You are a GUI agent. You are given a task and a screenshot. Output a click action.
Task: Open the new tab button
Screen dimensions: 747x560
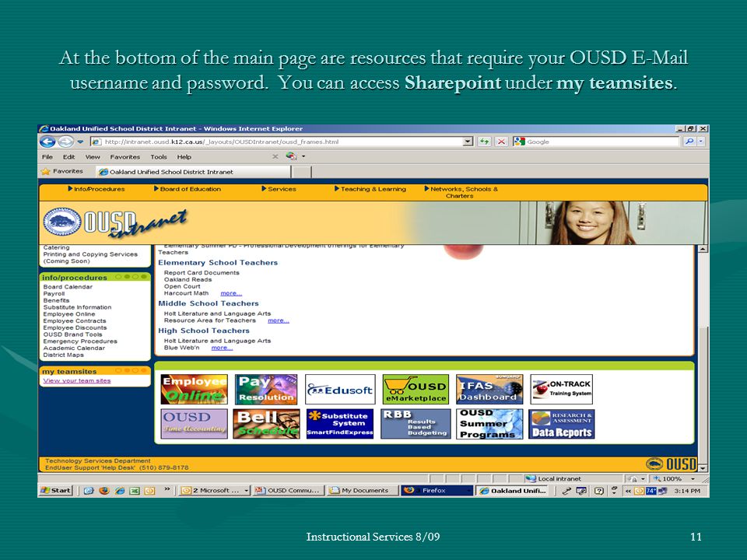click(x=301, y=172)
